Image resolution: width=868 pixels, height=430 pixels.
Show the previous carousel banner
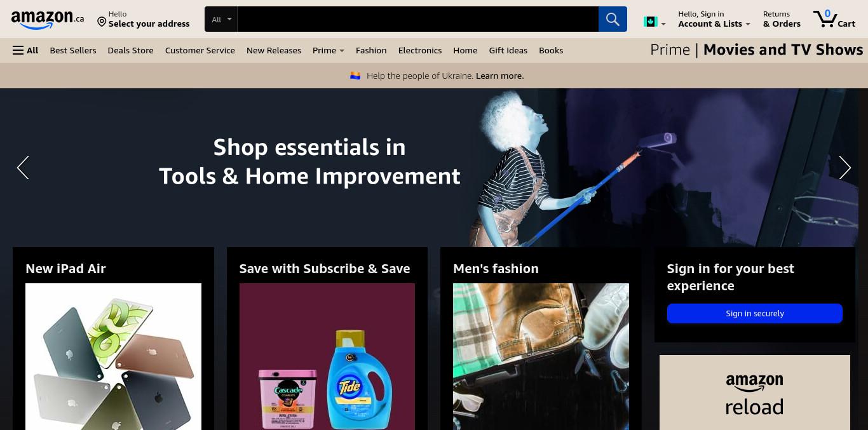23,168
